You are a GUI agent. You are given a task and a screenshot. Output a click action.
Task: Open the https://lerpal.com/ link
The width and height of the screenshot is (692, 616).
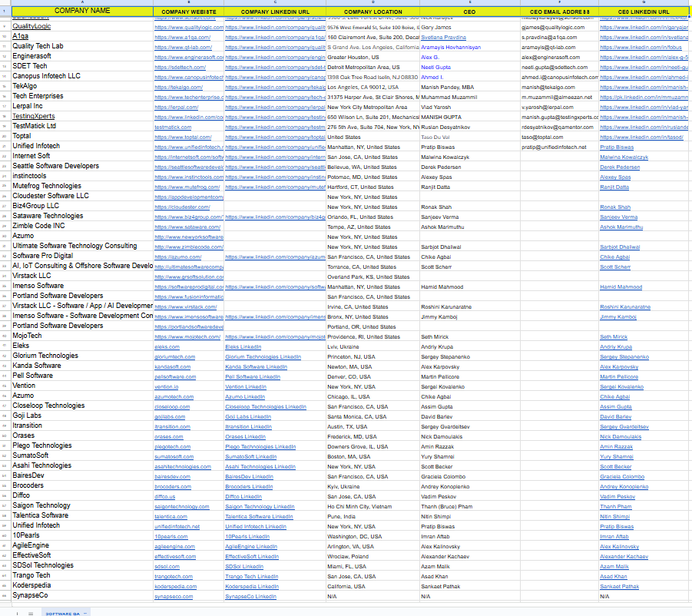pos(177,108)
